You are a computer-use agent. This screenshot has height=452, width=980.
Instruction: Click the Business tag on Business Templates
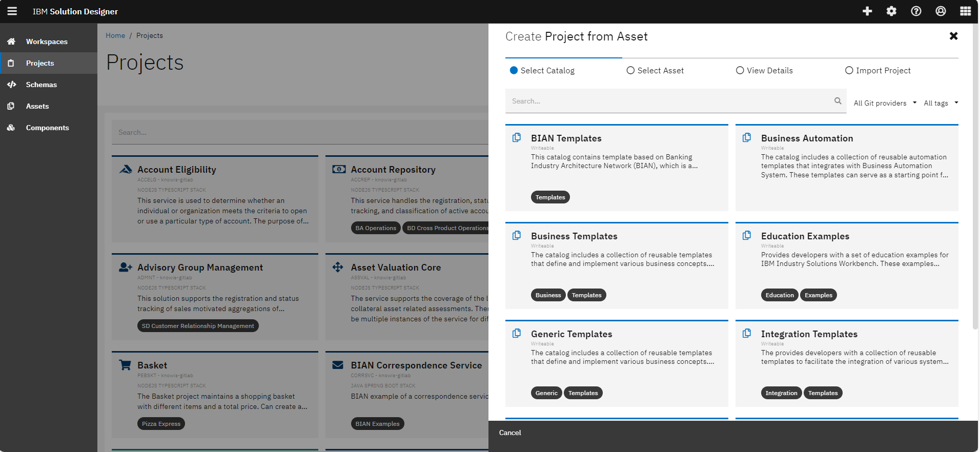548,295
